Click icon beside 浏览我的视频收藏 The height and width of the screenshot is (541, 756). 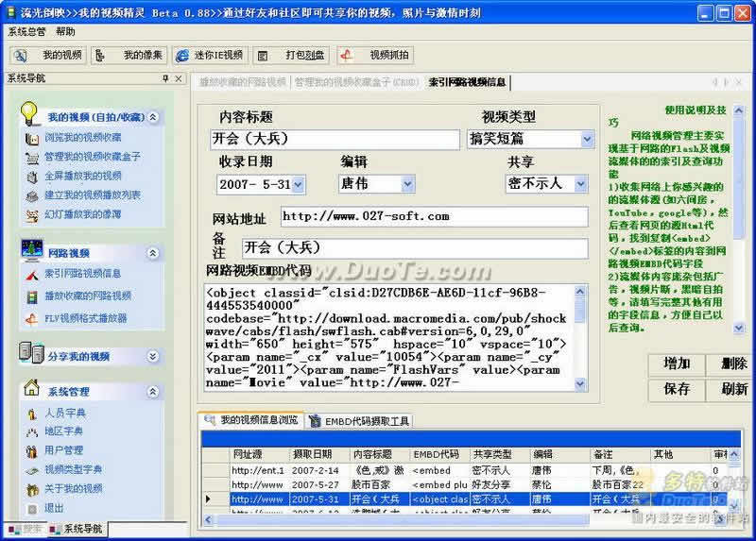[x=32, y=139]
